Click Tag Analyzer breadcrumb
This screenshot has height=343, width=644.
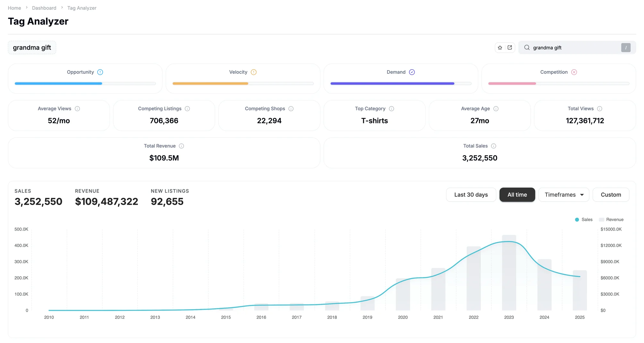point(82,8)
